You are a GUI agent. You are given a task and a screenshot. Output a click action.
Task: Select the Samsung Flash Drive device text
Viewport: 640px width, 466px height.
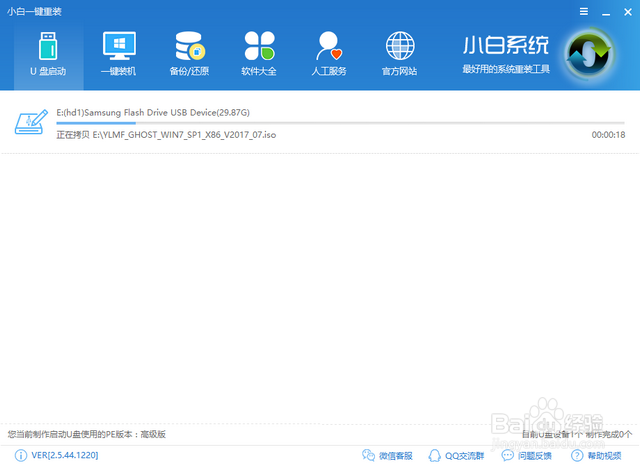pyautogui.click(x=153, y=113)
